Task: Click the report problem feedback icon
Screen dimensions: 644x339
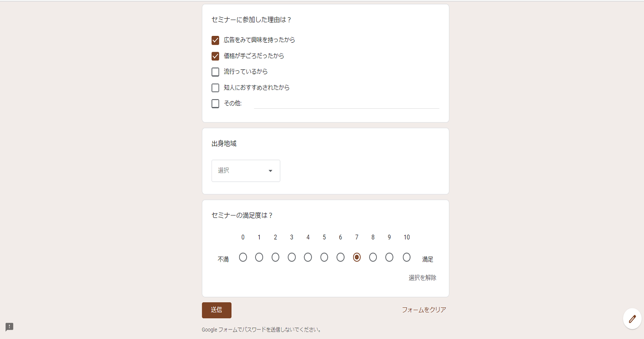Action: [x=10, y=327]
